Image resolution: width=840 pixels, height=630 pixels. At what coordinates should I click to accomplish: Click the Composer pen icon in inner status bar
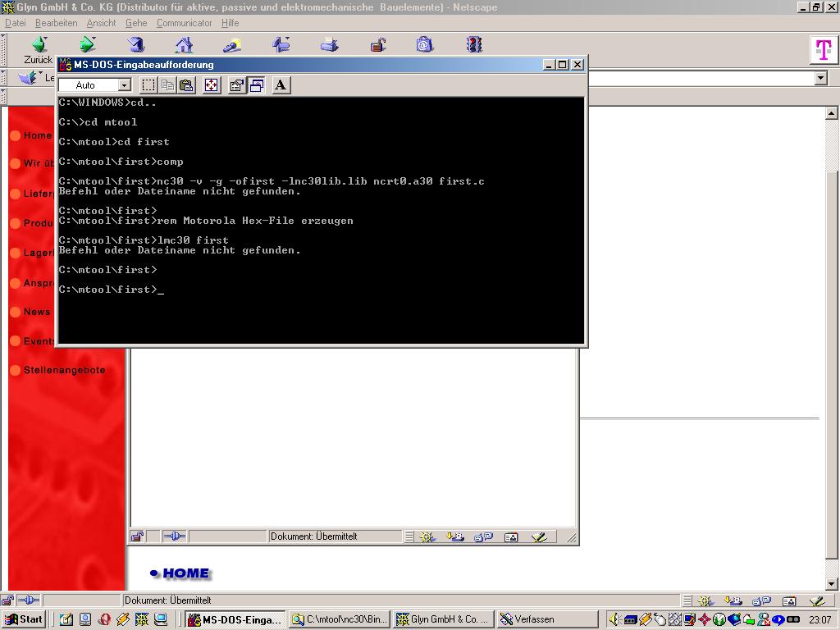539,536
